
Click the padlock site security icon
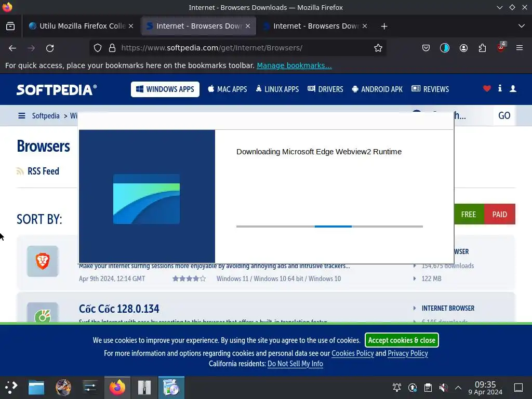[x=112, y=48]
